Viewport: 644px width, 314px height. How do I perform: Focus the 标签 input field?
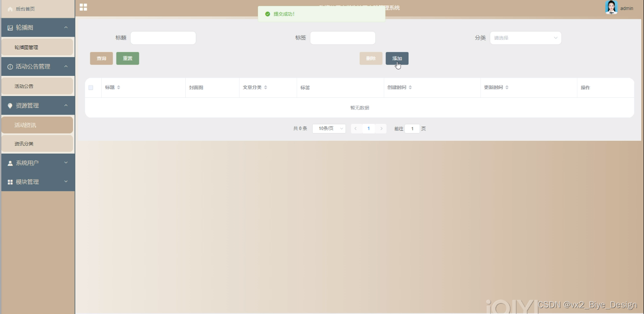pyautogui.click(x=343, y=38)
